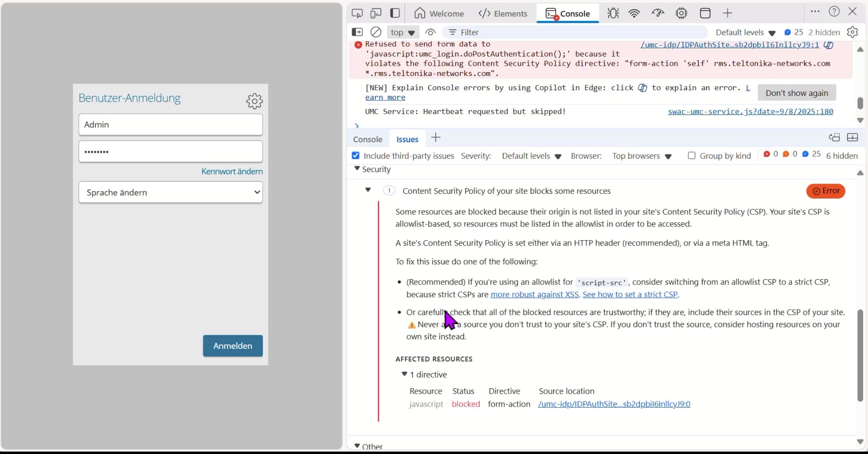Click the Issues panel vertical scrollbar
868x454 pixels.
click(860, 355)
